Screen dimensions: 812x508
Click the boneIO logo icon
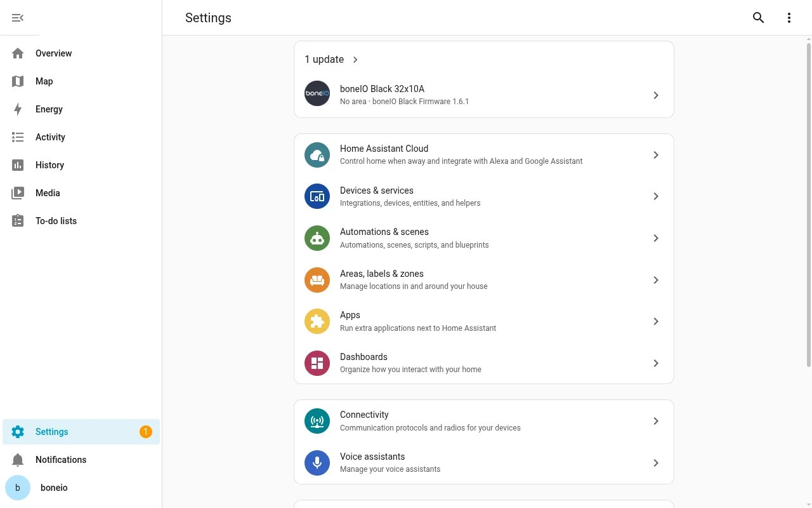click(317, 93)
